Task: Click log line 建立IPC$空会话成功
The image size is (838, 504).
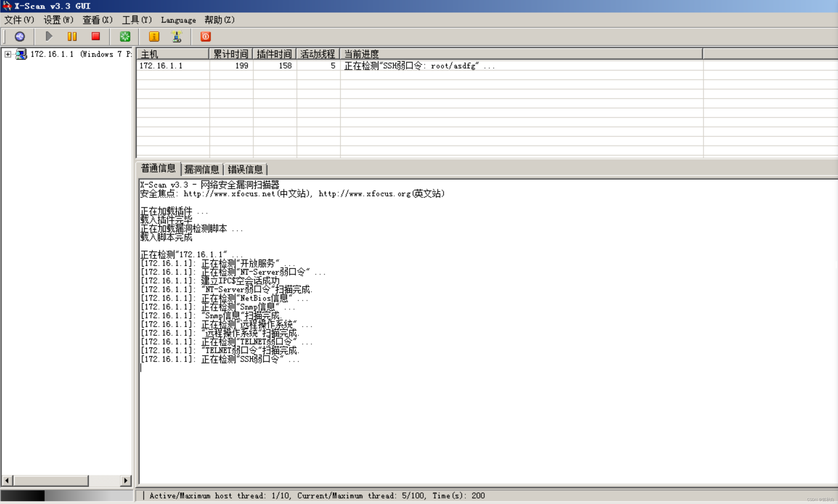Action: [x=210, y=281]
